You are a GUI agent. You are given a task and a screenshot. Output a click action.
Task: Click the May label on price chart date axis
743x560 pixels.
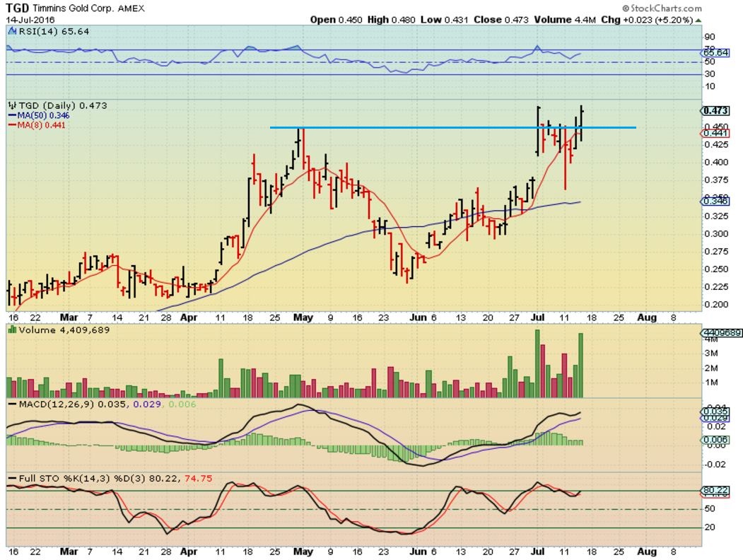coord(303,317)
